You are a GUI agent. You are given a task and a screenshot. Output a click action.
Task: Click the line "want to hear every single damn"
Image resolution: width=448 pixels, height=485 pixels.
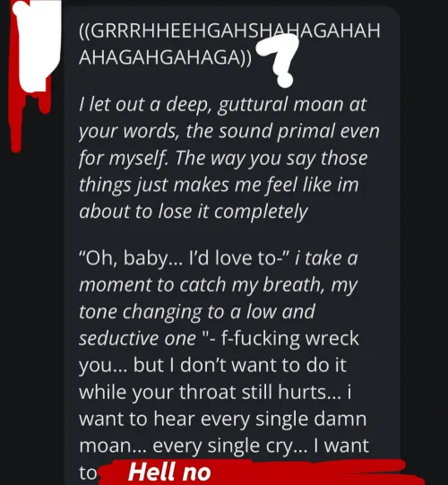(222, 420)
